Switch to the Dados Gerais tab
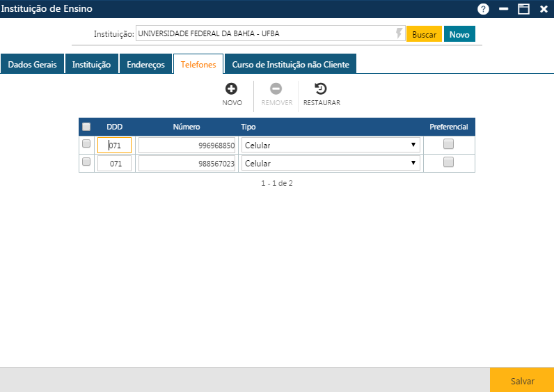The image size is (554, 392). click(32, 64)
